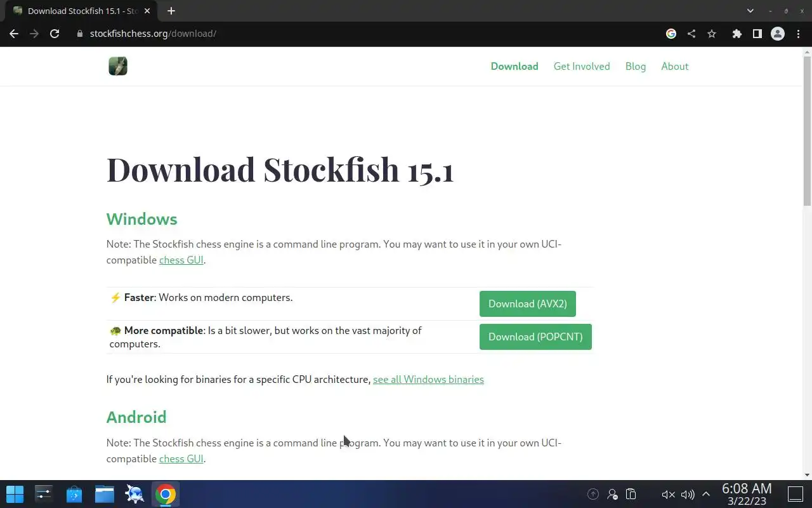Open the see all Windows binaries link
The width and height of the screenshot is (812, 508).
[x=428, y=379]
